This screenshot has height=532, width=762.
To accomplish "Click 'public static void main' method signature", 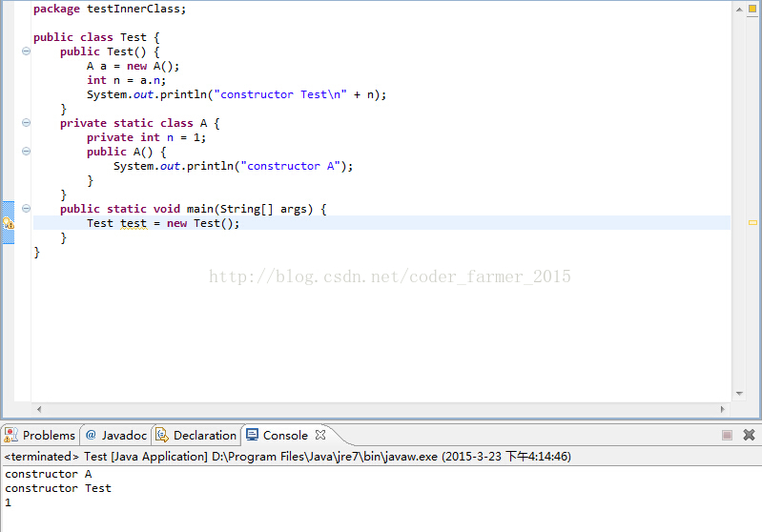I will point(194,209).
